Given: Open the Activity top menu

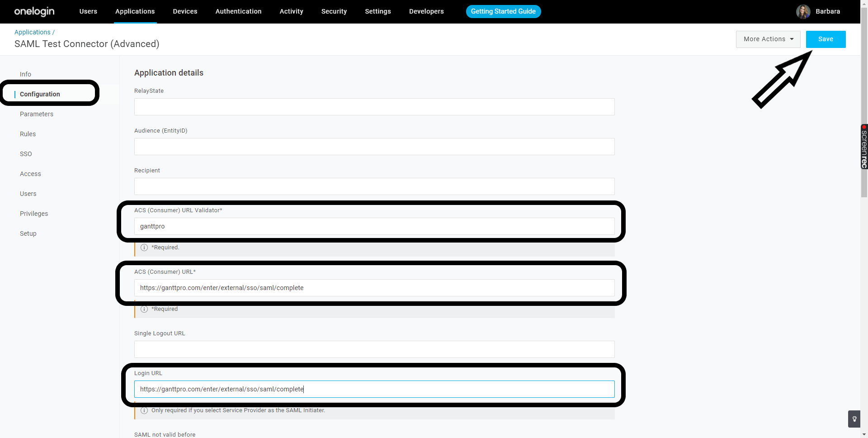Looking at the screenshot, I should click(291, 11).
